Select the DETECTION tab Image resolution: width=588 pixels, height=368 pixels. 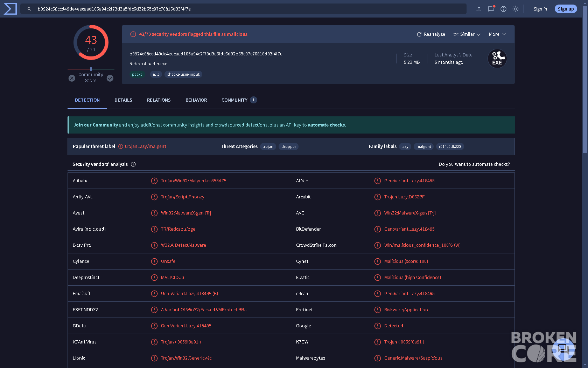pos(87,100)
